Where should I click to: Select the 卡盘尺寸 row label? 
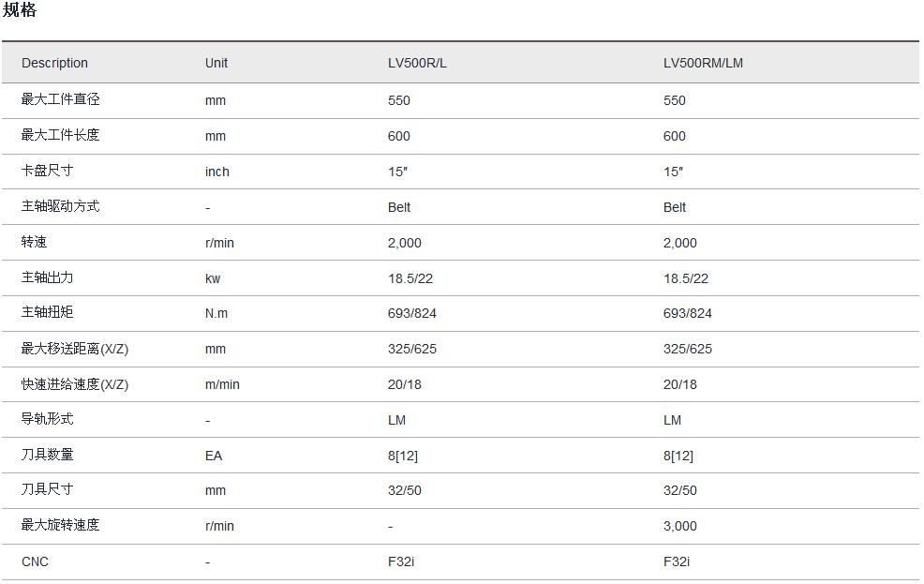pos(47,171)
